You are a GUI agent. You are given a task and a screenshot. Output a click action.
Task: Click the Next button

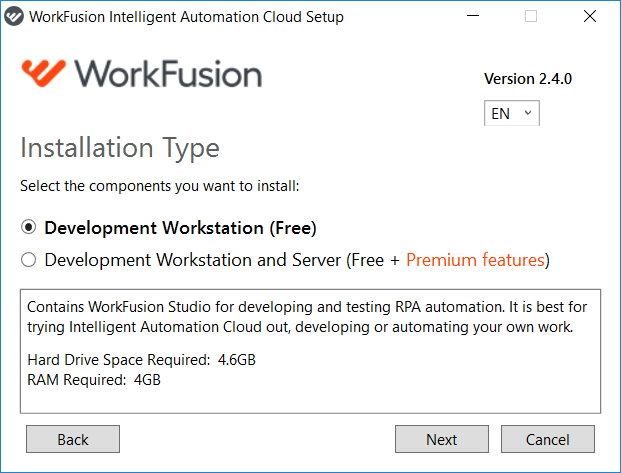click(x=442, y=439)
